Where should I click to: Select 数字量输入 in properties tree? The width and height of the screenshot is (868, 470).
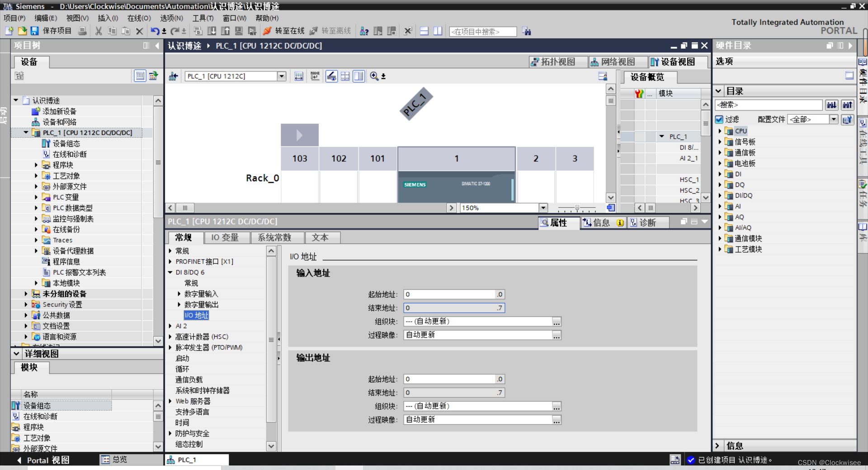click(x=201, y=294)
